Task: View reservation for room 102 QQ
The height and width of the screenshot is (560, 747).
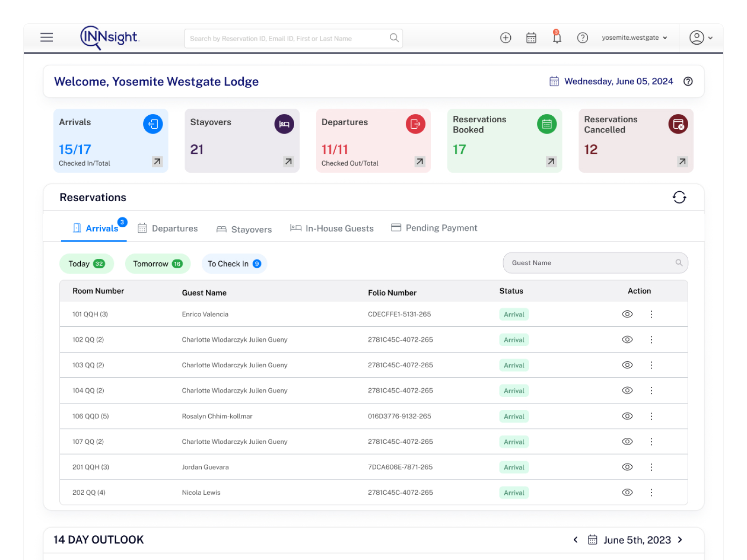Action: coord(627,340)
